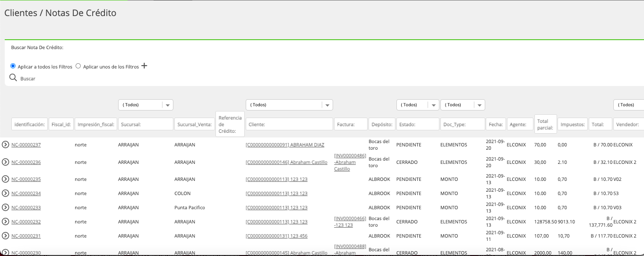
Task: Click the Estado text filter field
Action: pyautogui.click(x=418, y=124)
